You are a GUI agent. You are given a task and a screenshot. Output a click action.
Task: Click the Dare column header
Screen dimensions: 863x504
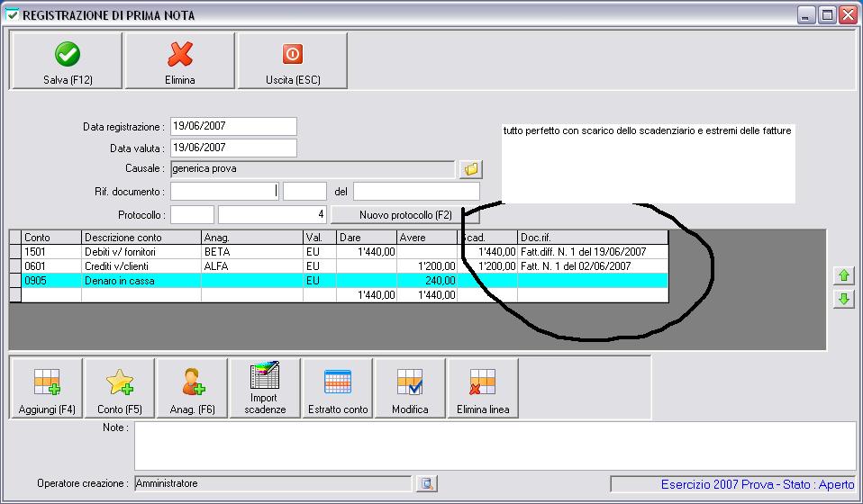[367, 238]
